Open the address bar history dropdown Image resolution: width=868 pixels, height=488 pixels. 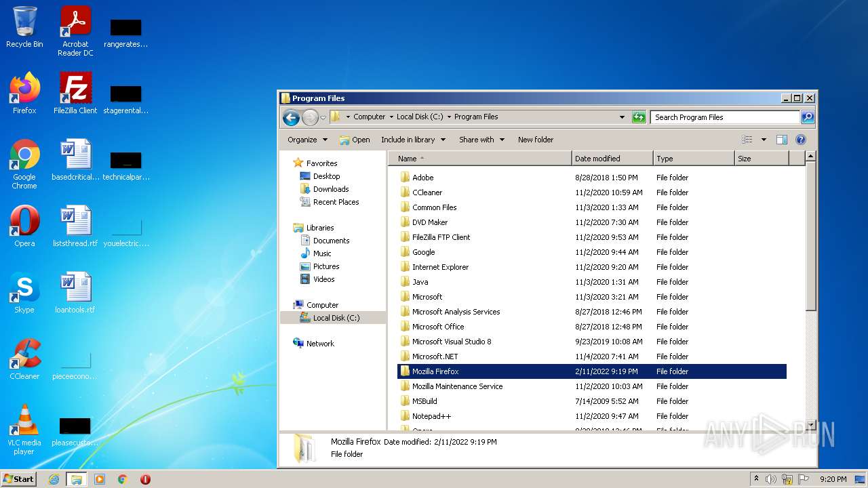pyautogui.click(x=622, y=117)
